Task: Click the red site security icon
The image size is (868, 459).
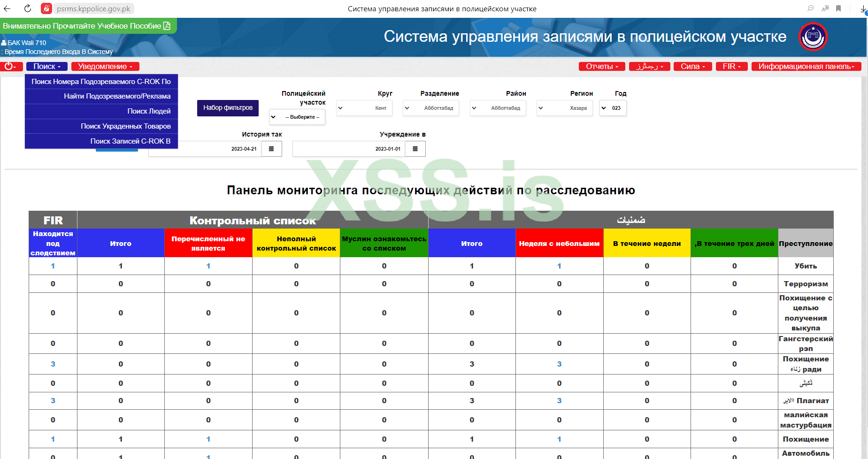Action: 46,8
